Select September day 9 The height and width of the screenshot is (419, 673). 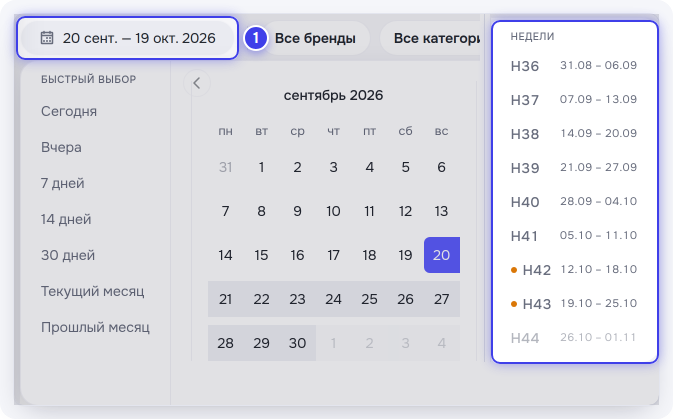click(x=297, y=211)
